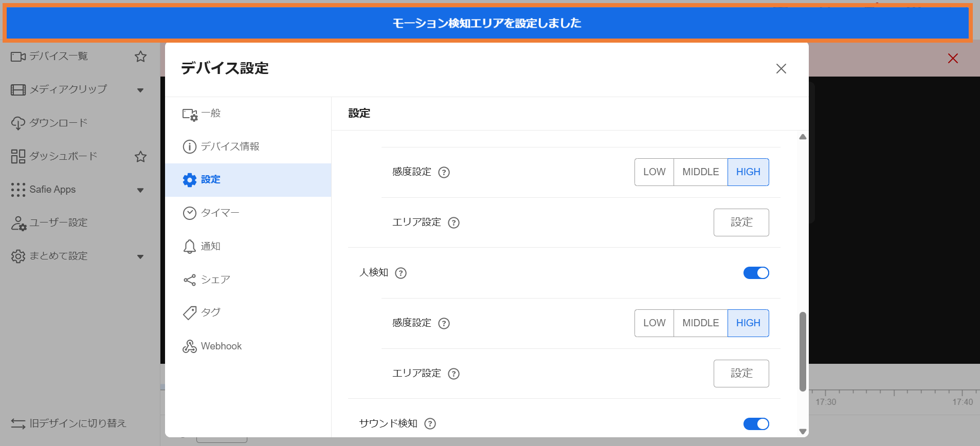The height and width of the screenshot is (446, 980).
Task: Open the 通知 tab
Action: 248,246
